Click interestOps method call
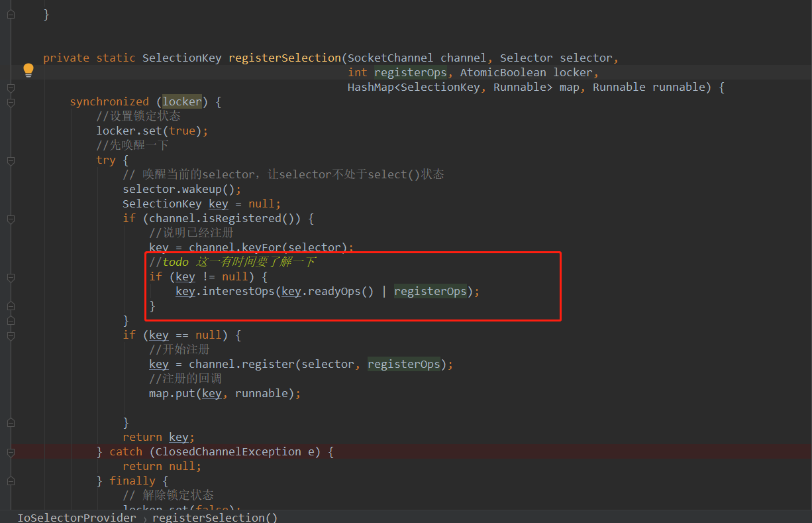The height and width of the screenshot is (523, 812). (x=238, y=292)
